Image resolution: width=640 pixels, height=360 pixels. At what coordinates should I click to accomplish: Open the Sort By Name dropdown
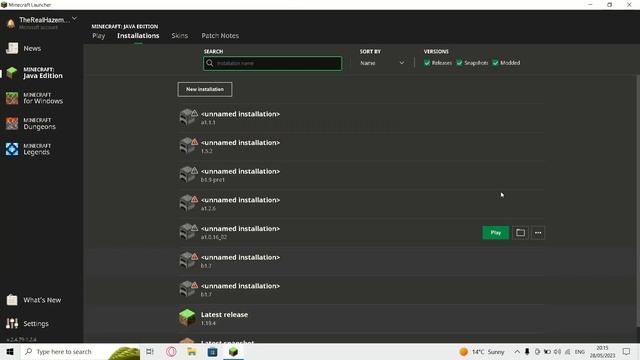382,63
